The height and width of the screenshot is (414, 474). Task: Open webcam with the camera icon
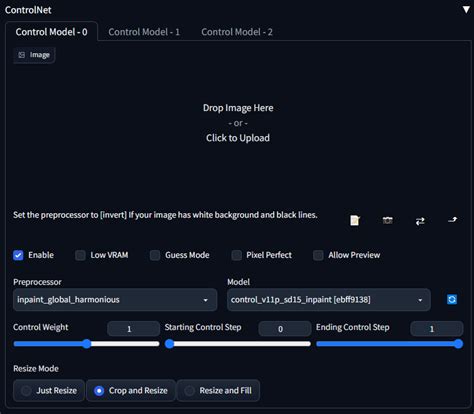(387, 220)
